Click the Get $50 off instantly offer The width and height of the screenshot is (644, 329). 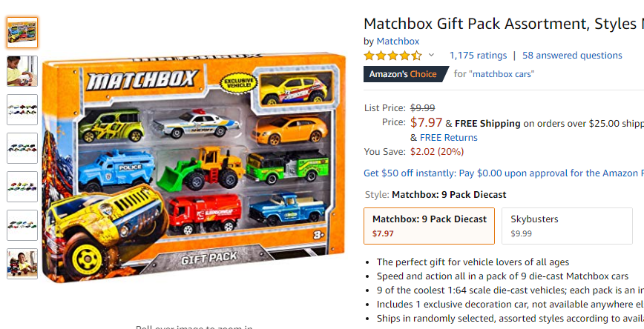(504, 173)
